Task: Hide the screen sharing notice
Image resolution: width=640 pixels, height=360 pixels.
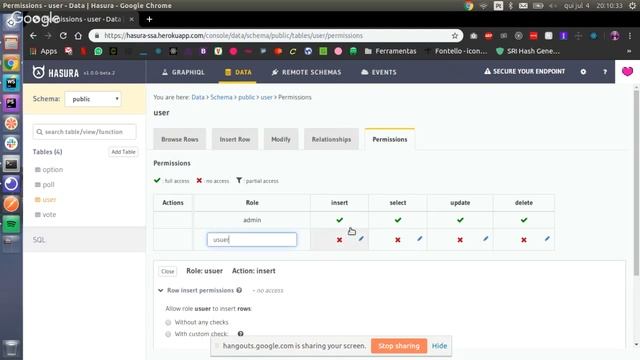Action: click(x=439, y=346)
